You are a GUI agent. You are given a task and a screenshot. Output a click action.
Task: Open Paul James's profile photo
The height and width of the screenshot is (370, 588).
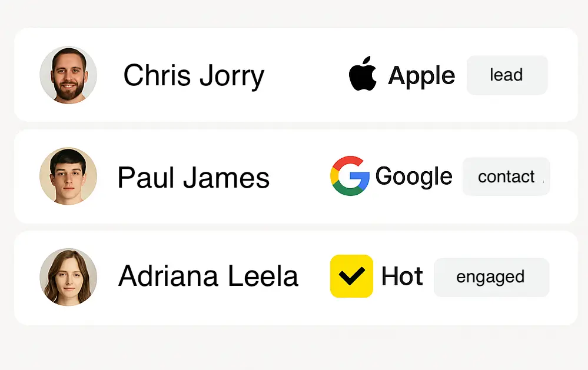(x=68, y=176)
